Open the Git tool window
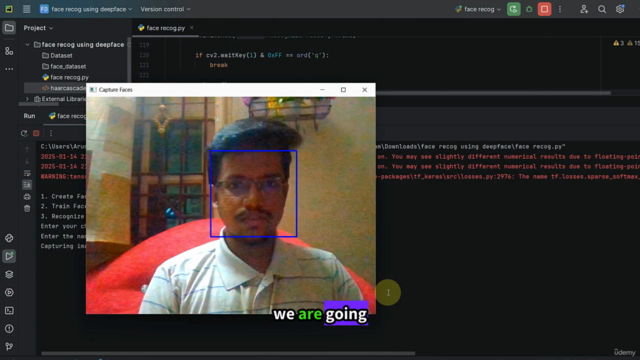 coord(9,347)
